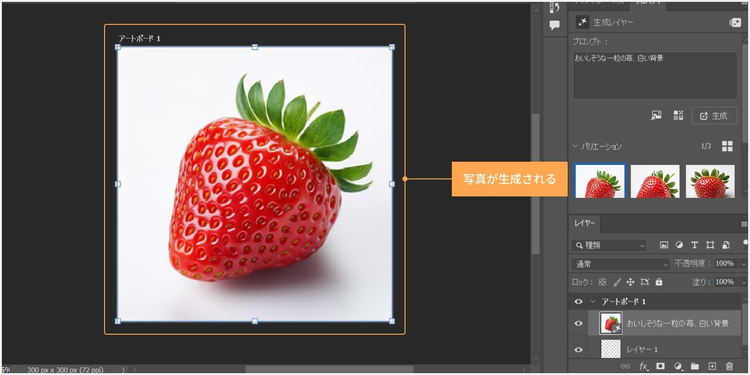750x375 pixels.
Task: Click the アートボード 1 label on canvas
Action: (139, 38)
